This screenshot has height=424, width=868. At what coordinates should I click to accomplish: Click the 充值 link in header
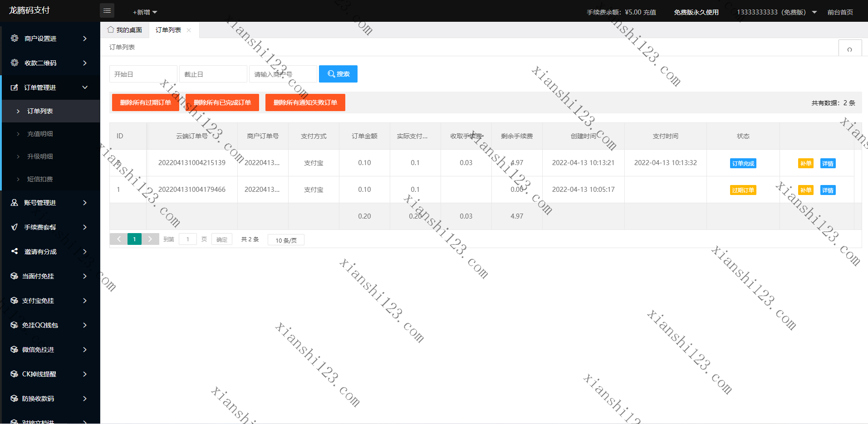(650, 12)
